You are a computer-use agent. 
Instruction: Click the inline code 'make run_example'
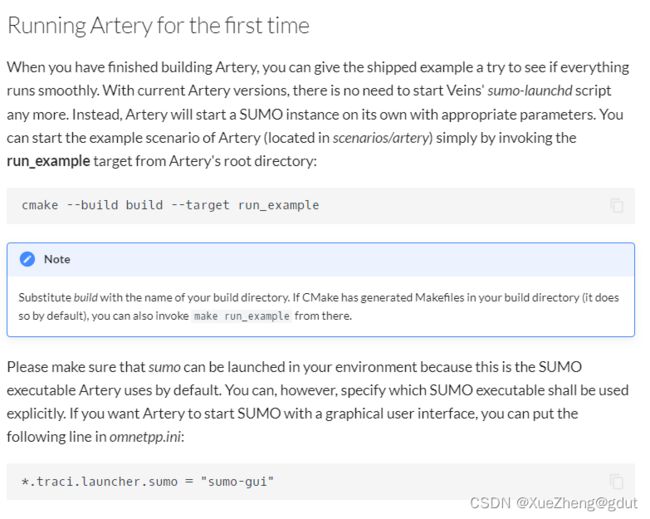[x=242, y=316]
